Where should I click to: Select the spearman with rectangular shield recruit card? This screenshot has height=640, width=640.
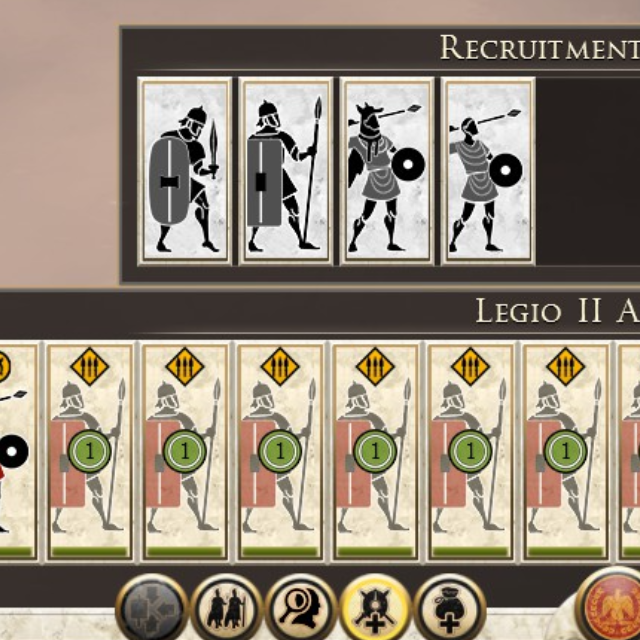[x=286, y=171]
